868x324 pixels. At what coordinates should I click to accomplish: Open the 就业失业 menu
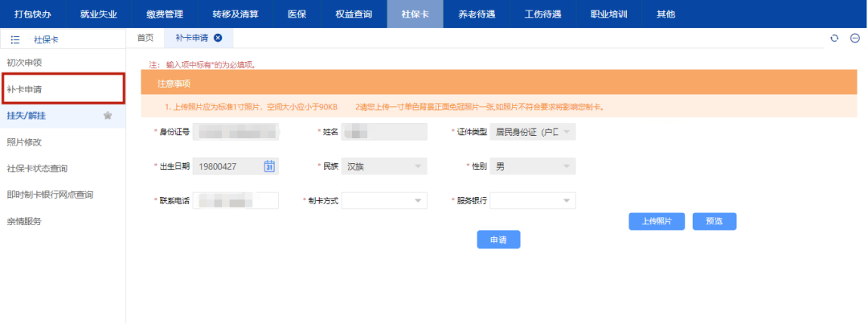coord(99,14)
